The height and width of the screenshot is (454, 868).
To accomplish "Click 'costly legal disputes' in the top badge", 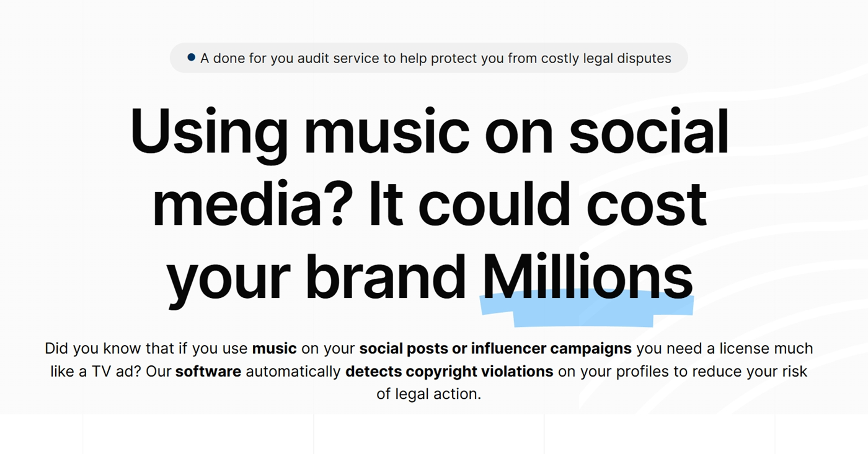I will (606, 58).
